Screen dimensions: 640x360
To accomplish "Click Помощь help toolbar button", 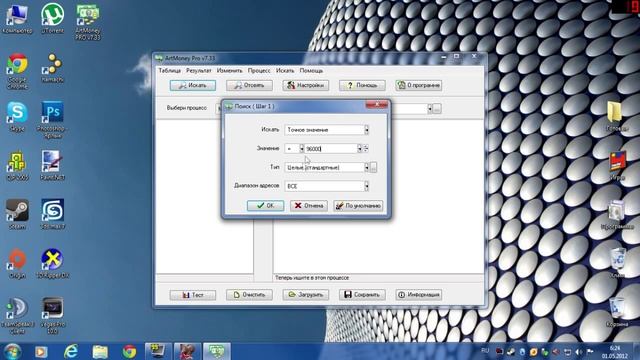I will (x=362, y=85).
